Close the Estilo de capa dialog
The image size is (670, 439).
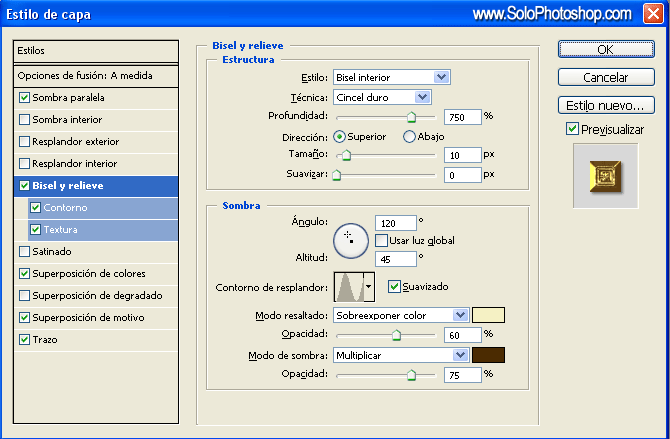pyautogui.click(x=652, y=14)
